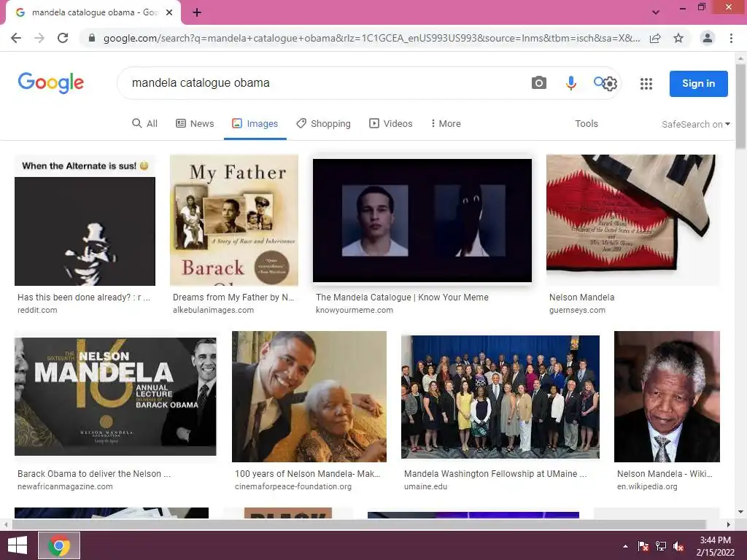
Task: Open the UMaine group photo
Action: [500, 397]
